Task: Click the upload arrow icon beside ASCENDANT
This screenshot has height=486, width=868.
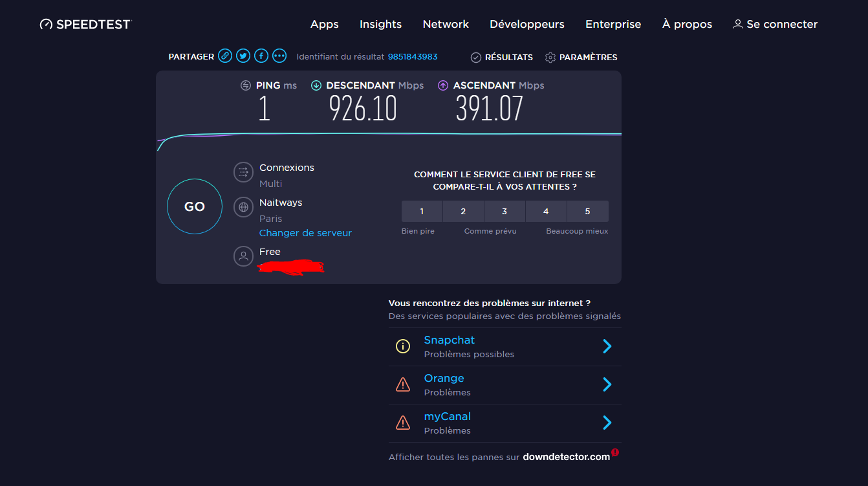Action: click(443, 85)
